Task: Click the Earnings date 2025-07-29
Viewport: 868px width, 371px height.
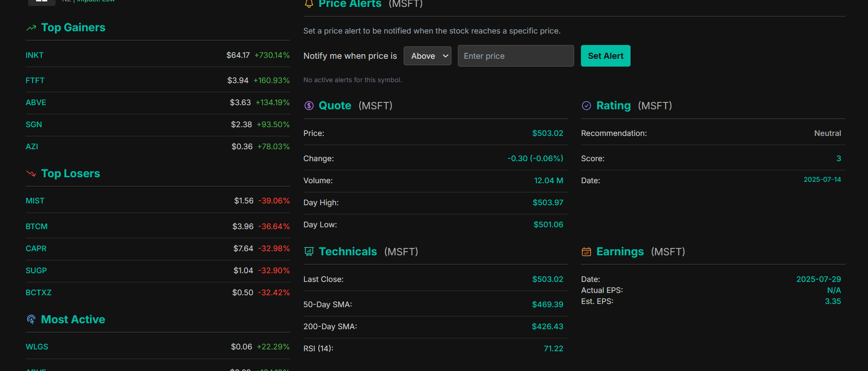Action: (x=818, y=279)
